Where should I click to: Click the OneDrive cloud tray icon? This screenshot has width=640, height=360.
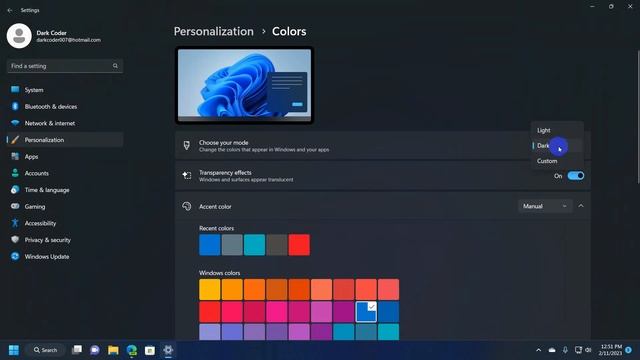click(552, 350)
